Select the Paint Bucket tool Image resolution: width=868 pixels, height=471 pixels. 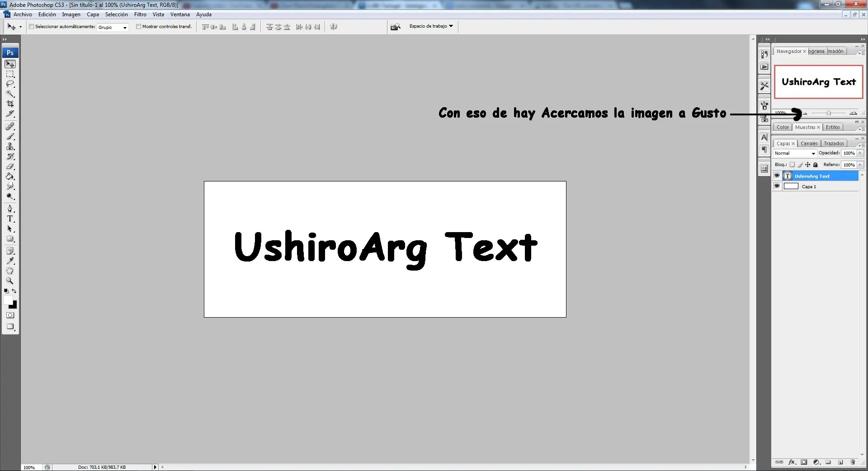10,176
